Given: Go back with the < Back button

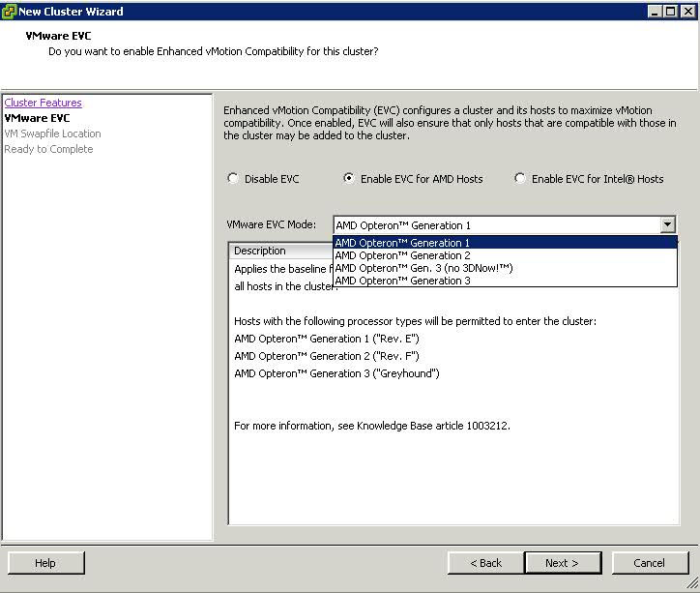Looking at the screenshot, I should [x=485, y=563].
